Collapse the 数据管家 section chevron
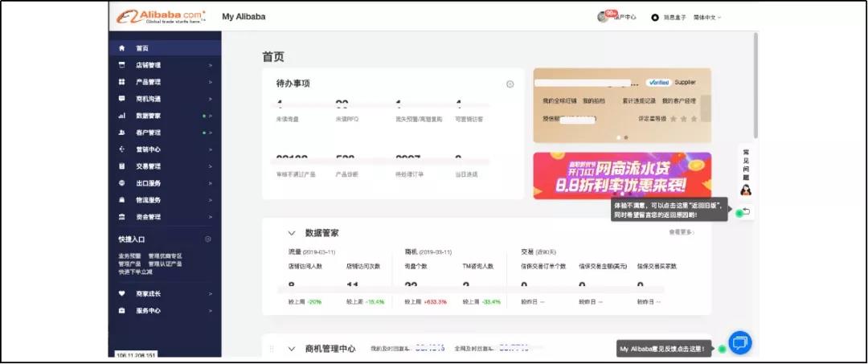 pyautogui.click(x=291, y=233)
